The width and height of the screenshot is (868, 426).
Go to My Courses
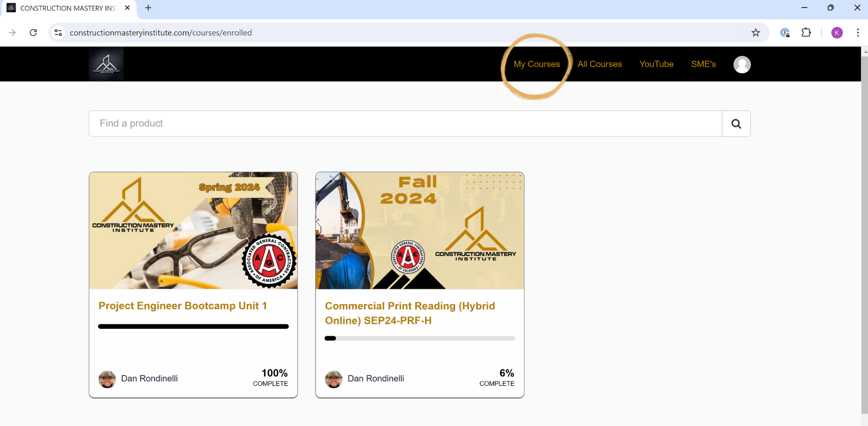click(537, 64)
